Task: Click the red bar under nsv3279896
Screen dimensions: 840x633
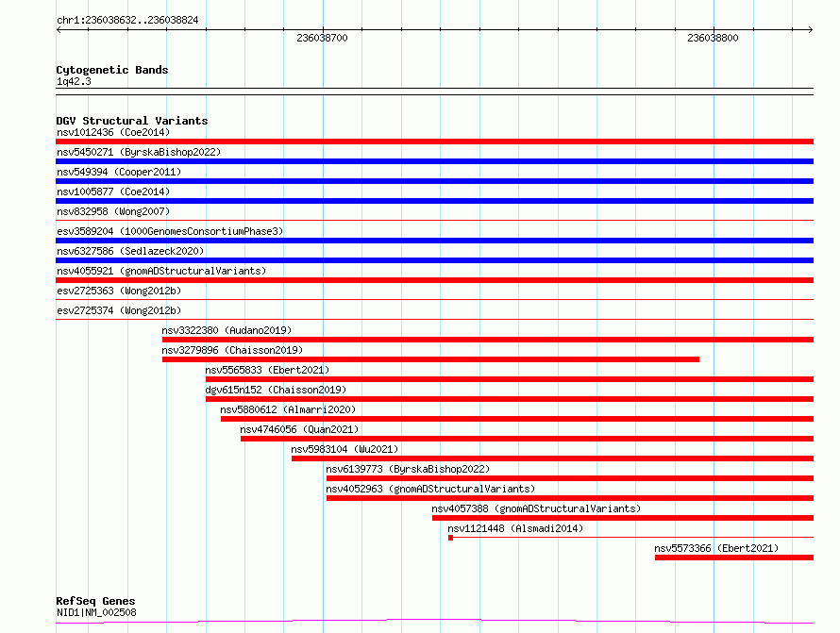Action: 430,359
